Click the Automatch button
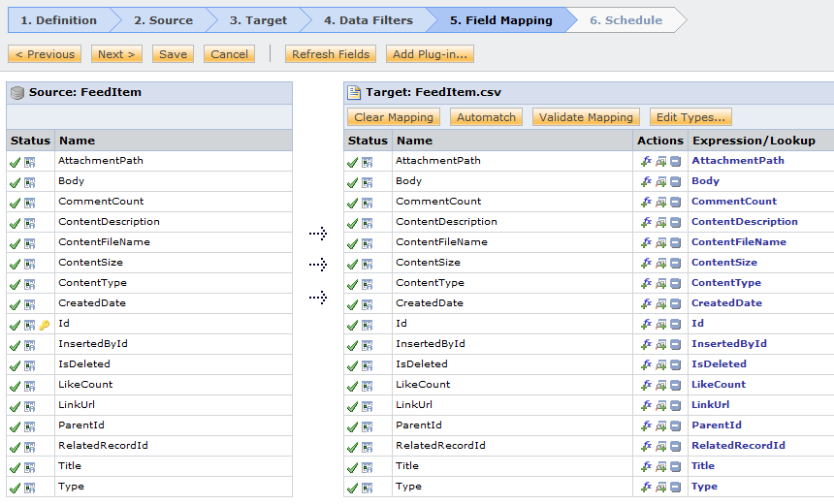The width and height of the screenshot is (834, 504). (x=486, y=117)
